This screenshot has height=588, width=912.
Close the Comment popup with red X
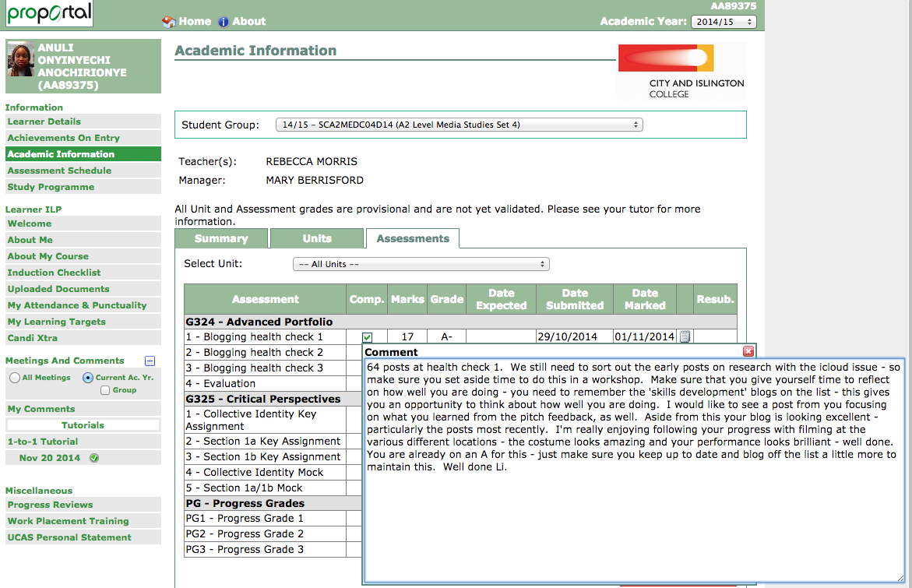(748, 351)
